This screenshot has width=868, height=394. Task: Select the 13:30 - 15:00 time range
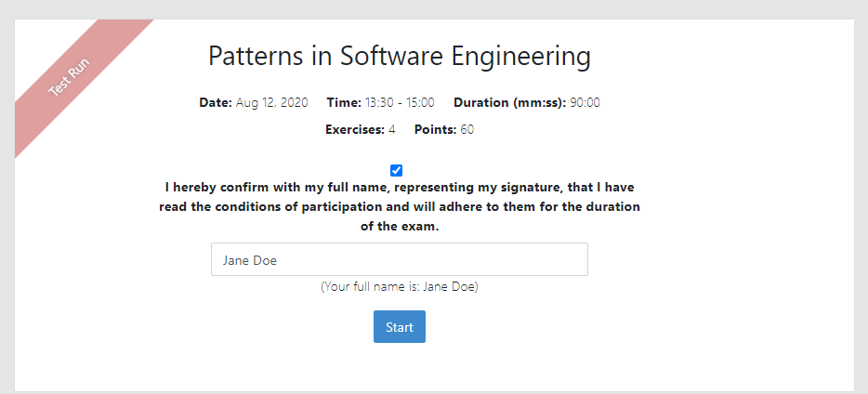(400, 102)
